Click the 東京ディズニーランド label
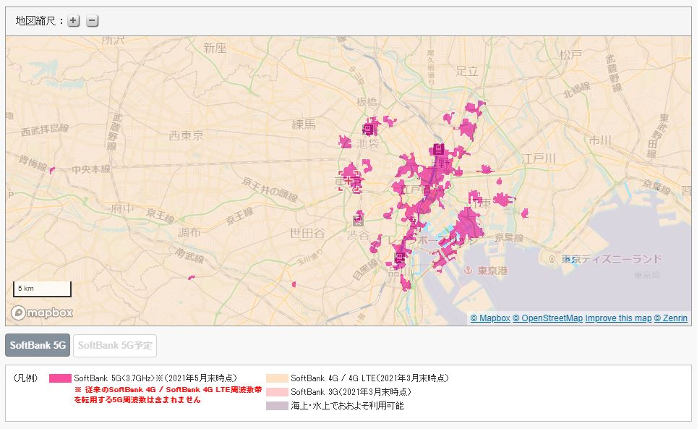The image size is (698, 430). [612, 259]
